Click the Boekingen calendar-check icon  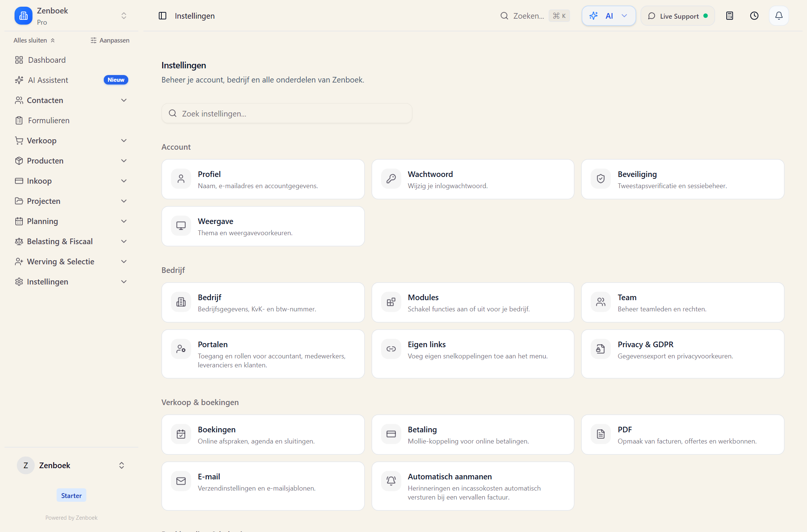tap(181, 434)
